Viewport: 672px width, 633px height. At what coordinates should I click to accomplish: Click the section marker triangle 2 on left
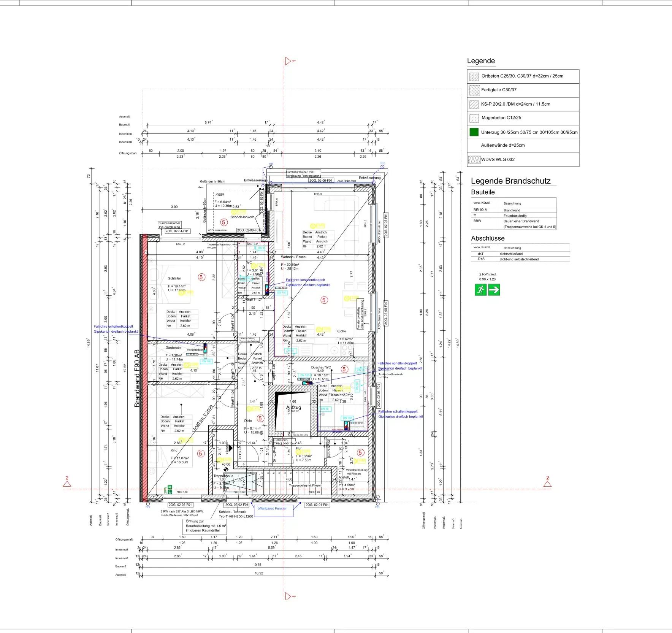(x=67, y=484)
